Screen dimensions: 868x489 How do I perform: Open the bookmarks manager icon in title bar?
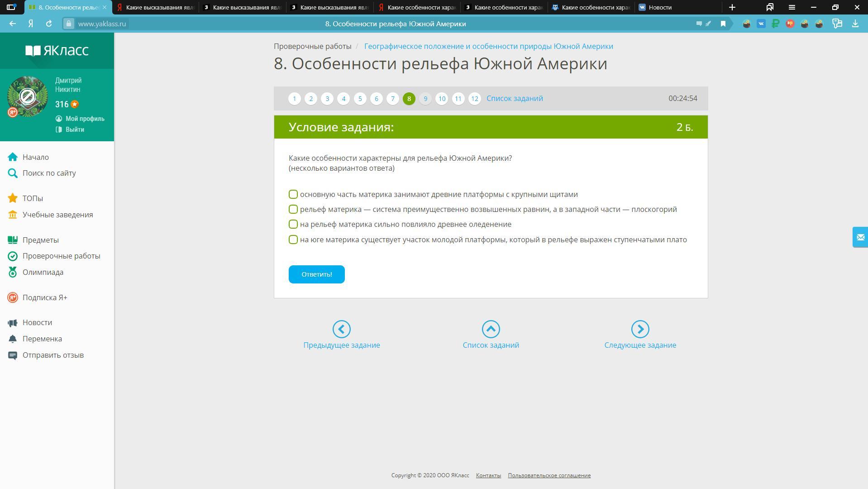(770, 7)
